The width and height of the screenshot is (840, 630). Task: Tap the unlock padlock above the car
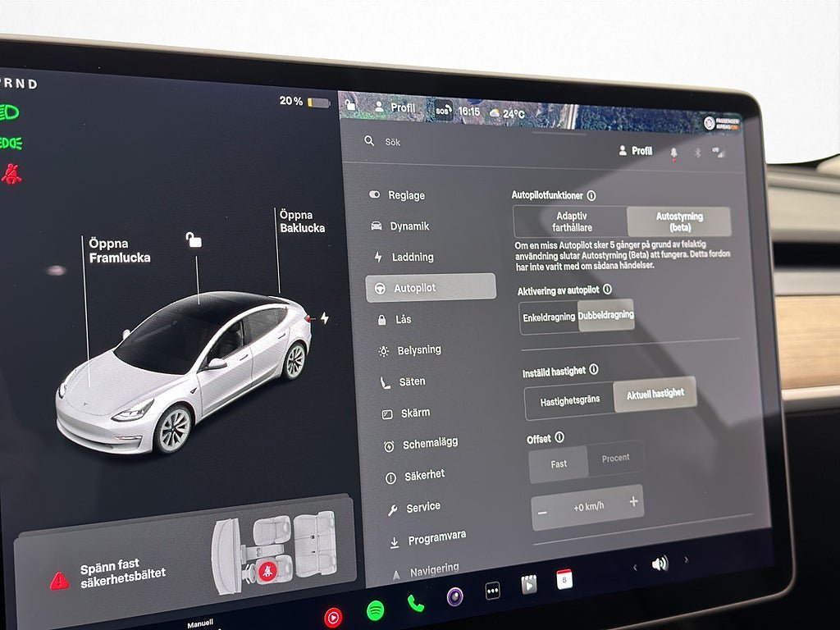pyautogui.click(x=194, y=240)
